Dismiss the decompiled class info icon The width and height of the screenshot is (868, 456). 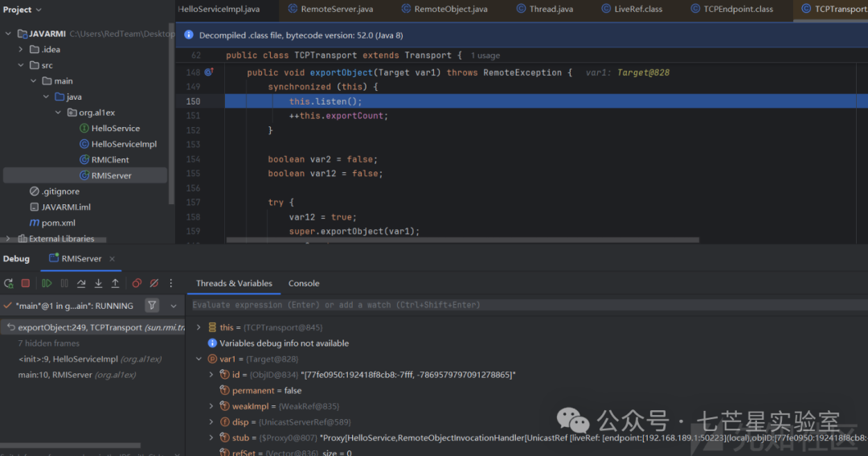coord(189,35)
